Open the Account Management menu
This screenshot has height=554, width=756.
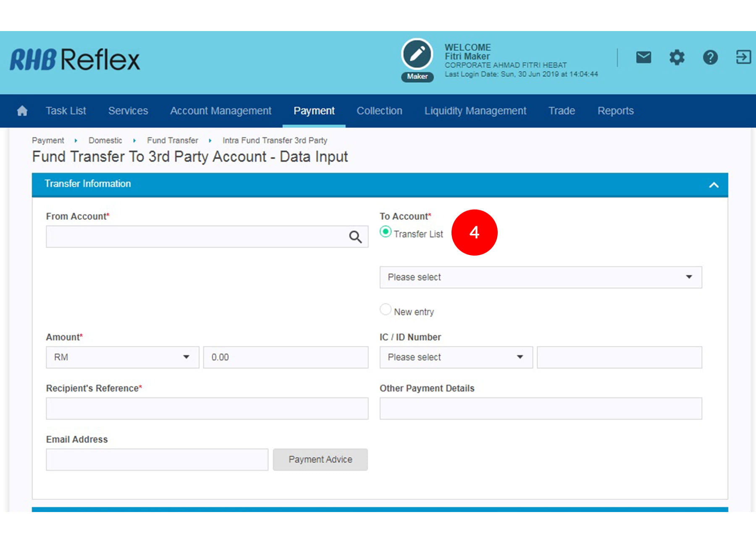click(x=220, y=111)
